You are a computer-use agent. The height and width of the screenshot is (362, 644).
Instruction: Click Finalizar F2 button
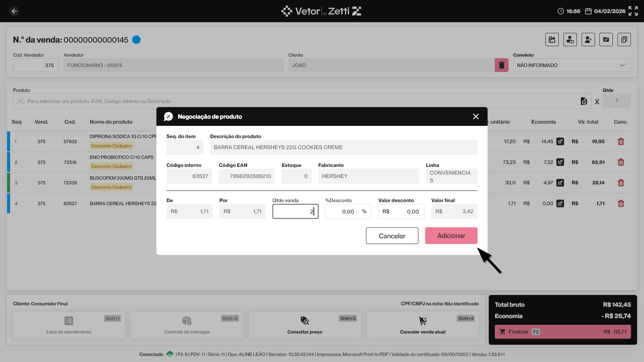click(x=562, y=331)
